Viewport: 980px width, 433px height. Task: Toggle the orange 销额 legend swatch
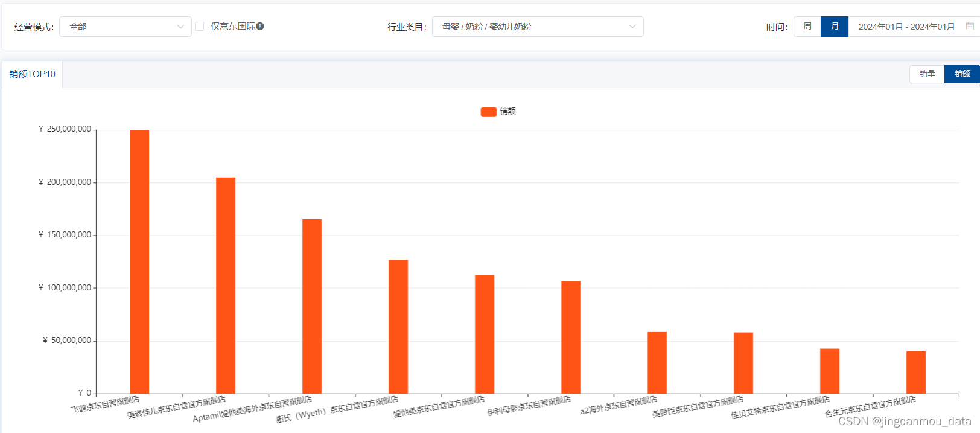(489, 112)
